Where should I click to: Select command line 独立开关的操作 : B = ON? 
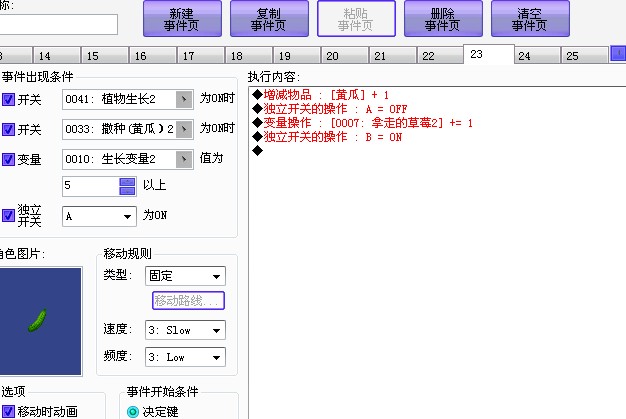click(327, 137)
